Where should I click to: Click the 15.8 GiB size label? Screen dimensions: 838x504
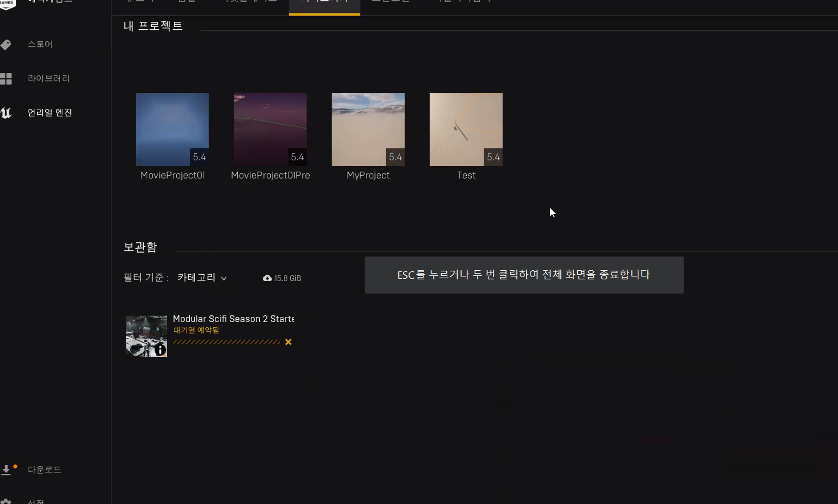288,278
